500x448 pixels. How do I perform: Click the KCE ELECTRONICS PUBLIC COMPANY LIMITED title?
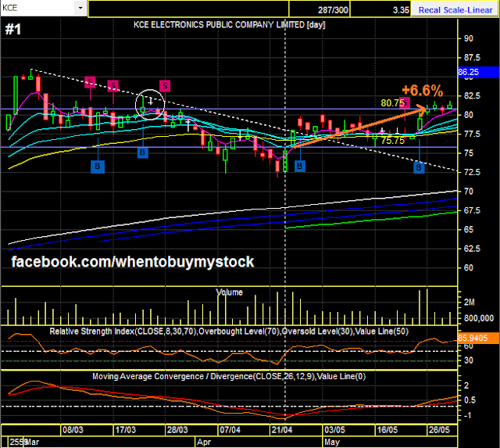[x=229, y=25]
